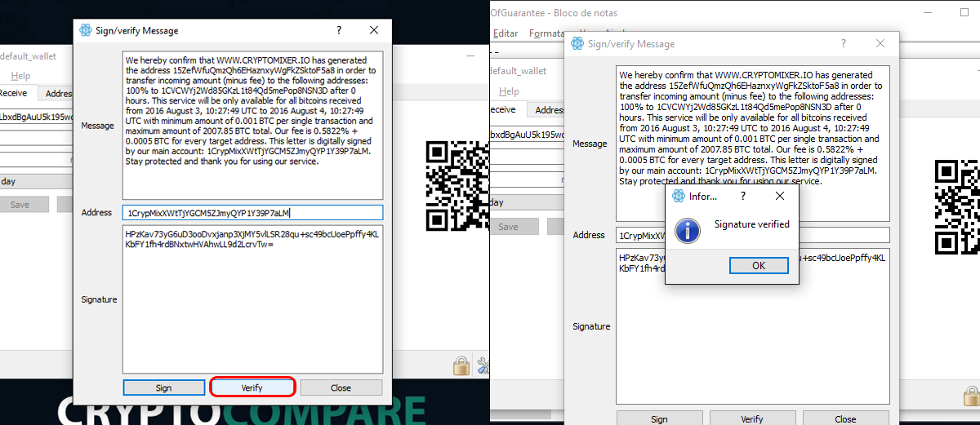Click the receiving address field in right wallet
This screenshot has width=980, height=425.
point(527,134)
